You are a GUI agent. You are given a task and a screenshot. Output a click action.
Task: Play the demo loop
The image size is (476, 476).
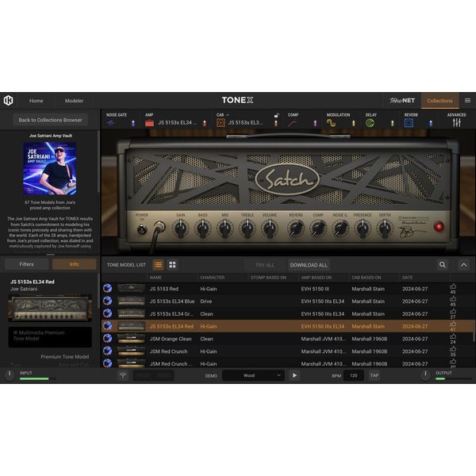pyautogui.click(x=294, y=375)
